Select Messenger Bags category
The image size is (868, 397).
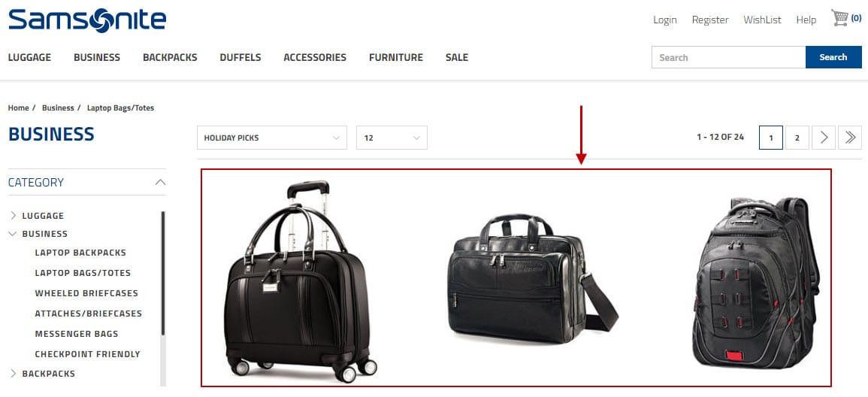tap(77, 334)
